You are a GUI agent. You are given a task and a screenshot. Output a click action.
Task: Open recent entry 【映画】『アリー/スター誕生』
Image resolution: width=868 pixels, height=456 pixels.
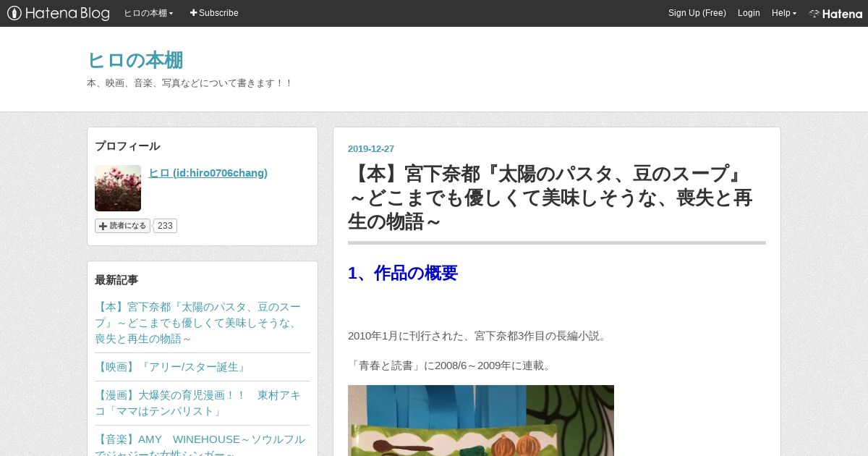[x=172, y=367]
